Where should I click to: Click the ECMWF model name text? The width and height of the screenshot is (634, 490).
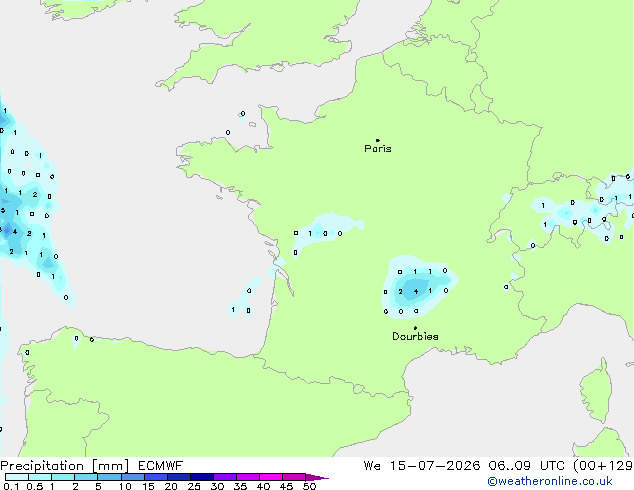pos(160,466)
